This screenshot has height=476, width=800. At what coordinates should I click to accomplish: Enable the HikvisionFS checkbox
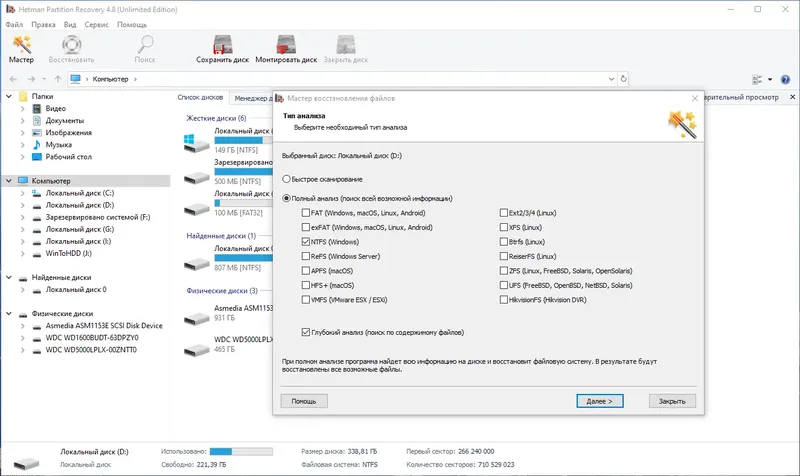(504, 299)
